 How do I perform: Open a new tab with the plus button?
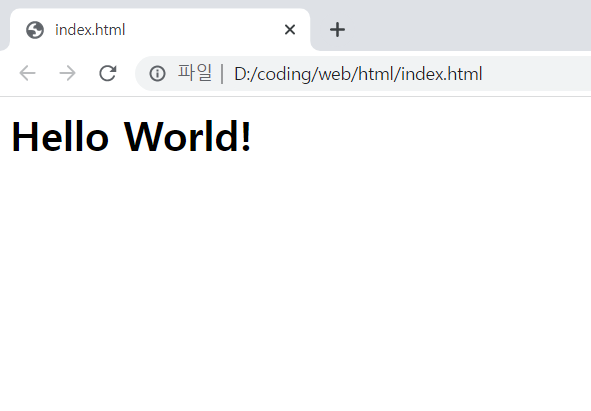coord(337,30)
